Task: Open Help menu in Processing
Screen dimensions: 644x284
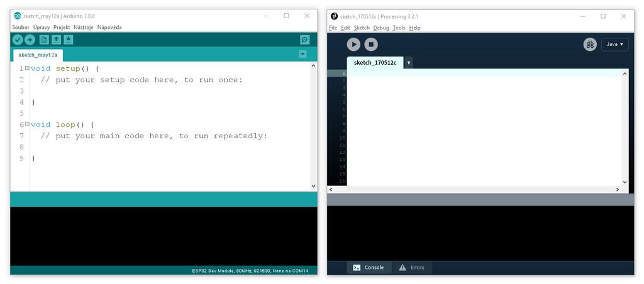Action: 415,28
